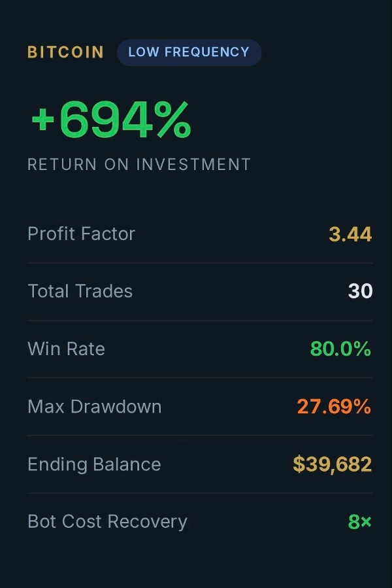Click the Profit Factor label
The height and width of the screenshot is (588, 392).
tap(81, 233)
